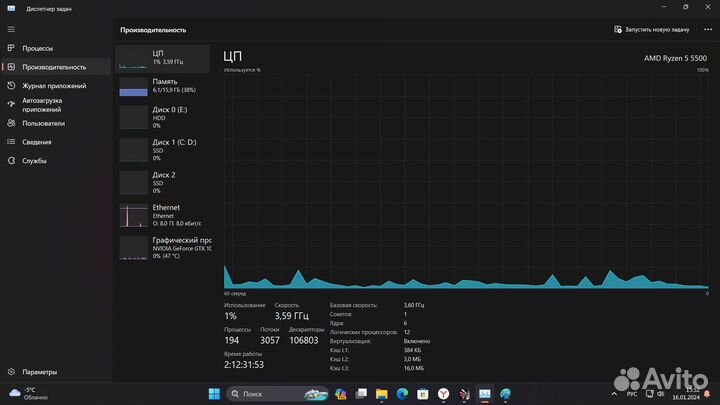
Task: Open the clock and date 16.01.2024
Action: click(x=686, y=394)
